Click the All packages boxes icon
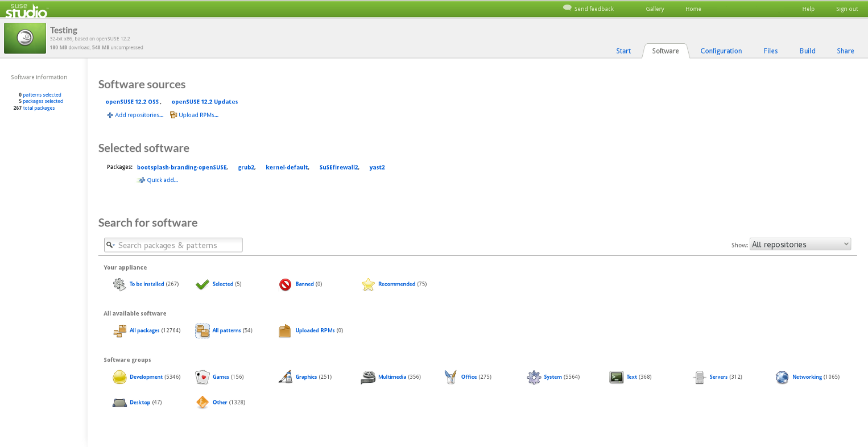 tap(119, 331)
